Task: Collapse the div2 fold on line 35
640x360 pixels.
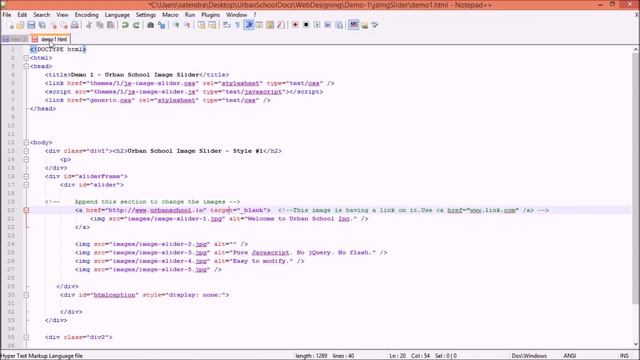Action: (x=26, y=337)
